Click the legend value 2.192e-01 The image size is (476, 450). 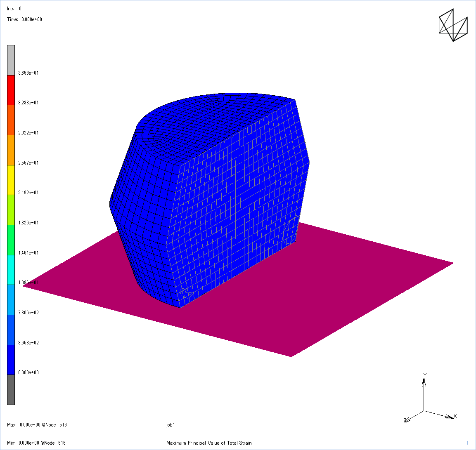coord(28,193)
